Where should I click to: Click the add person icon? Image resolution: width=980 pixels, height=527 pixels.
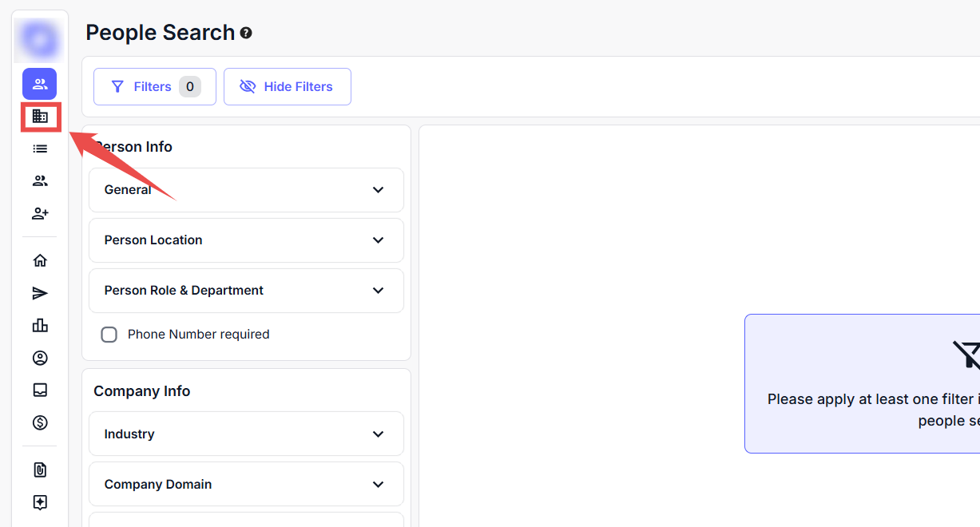(x=40, y=213)
